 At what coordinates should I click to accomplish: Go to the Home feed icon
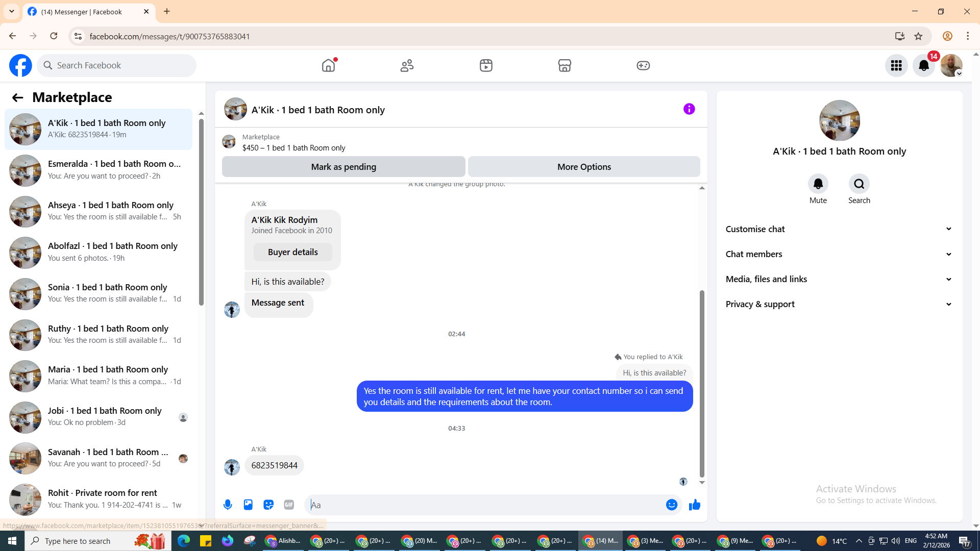(329, 65)
